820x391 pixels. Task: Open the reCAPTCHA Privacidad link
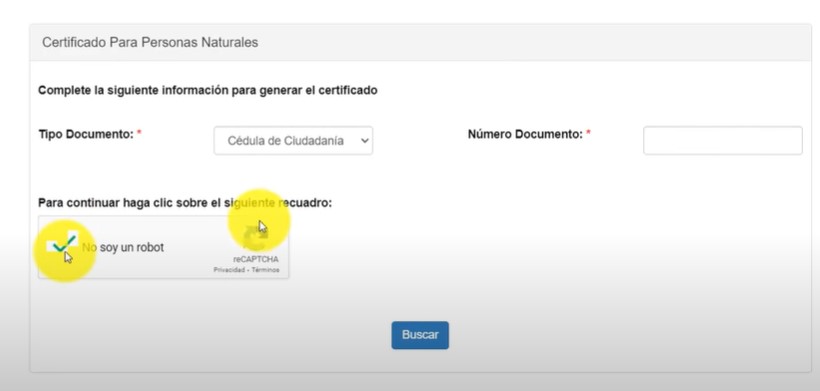click(230, 270)
